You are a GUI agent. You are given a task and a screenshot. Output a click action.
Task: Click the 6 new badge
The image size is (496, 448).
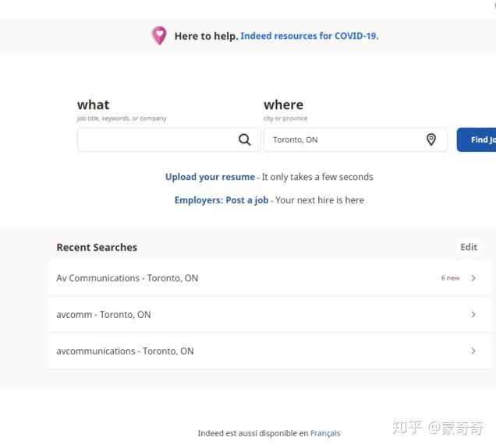(x=451, y=278)
